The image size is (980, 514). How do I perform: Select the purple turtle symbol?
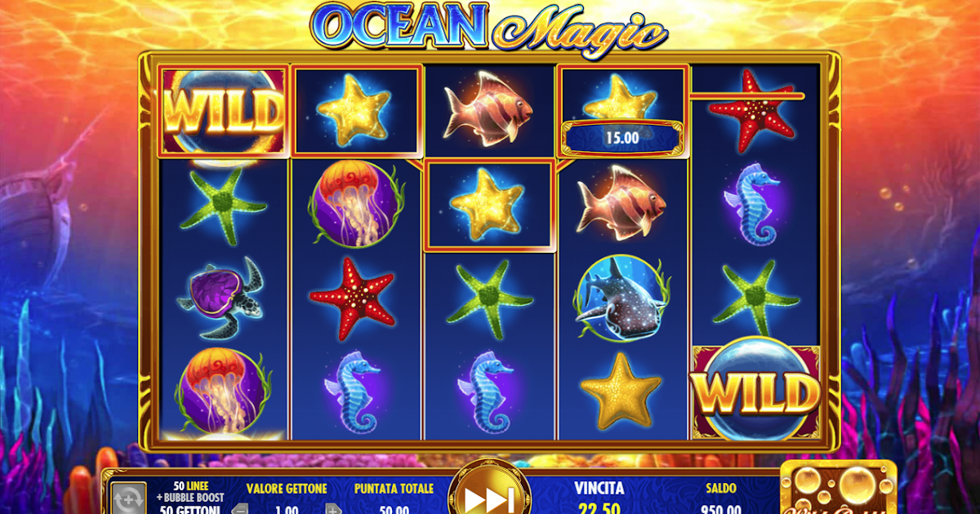coord(222,298)
